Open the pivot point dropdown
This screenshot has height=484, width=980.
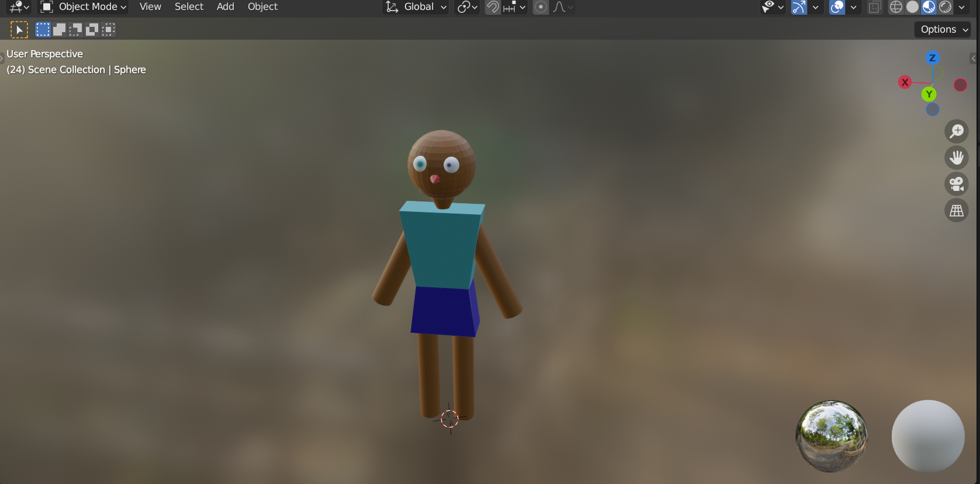coord(468,7)
